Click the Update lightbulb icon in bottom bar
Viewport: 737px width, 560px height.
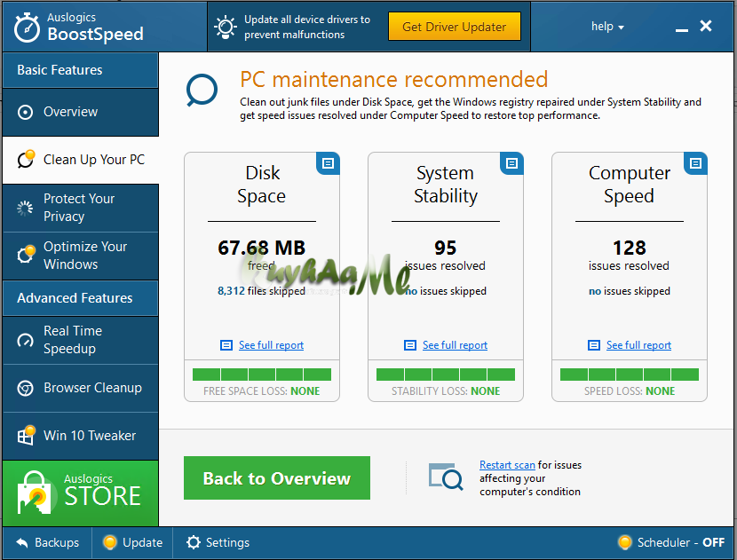pos(109,542)
